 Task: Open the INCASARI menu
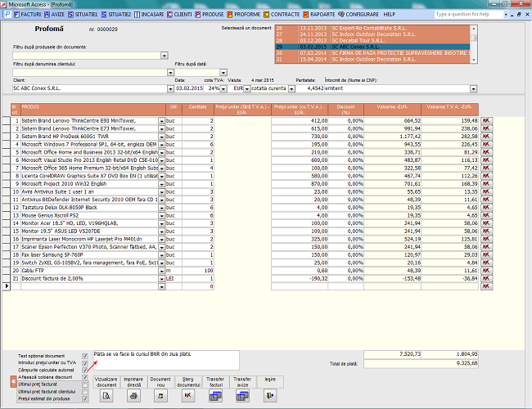tap(149, 14)
